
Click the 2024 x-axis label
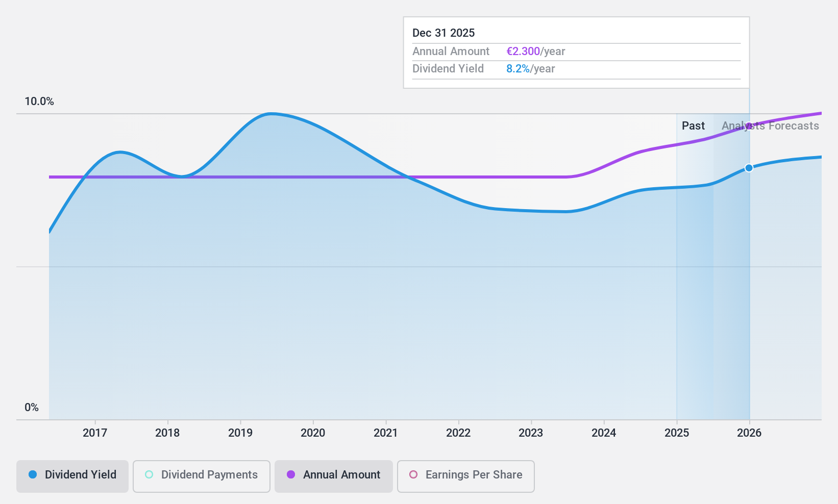coord(604,433)
